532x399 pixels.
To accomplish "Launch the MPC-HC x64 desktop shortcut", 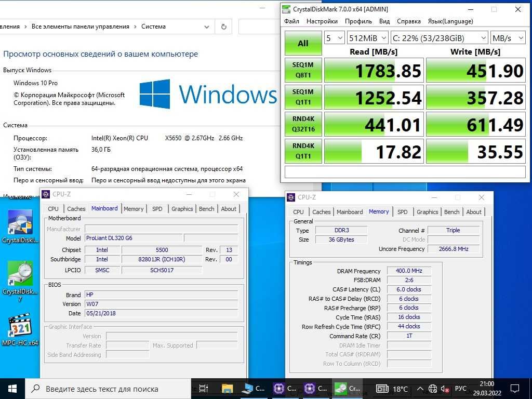I will coord(20,329).
